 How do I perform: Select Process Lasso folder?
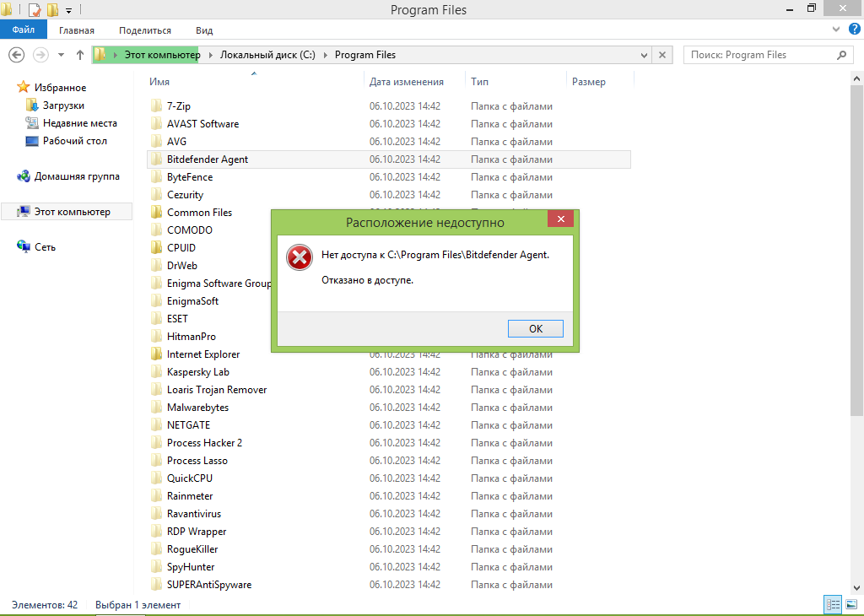pos(197,461)
